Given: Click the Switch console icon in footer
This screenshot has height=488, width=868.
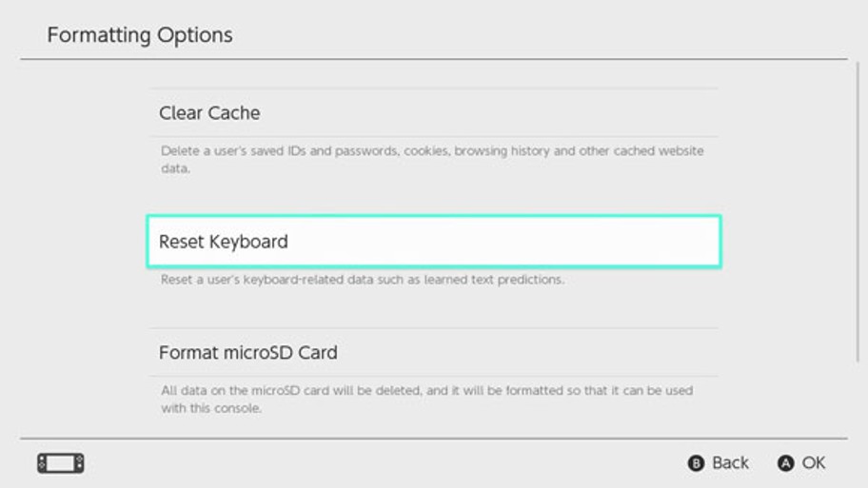Looking at the screenshot, I should coord(61,463).
